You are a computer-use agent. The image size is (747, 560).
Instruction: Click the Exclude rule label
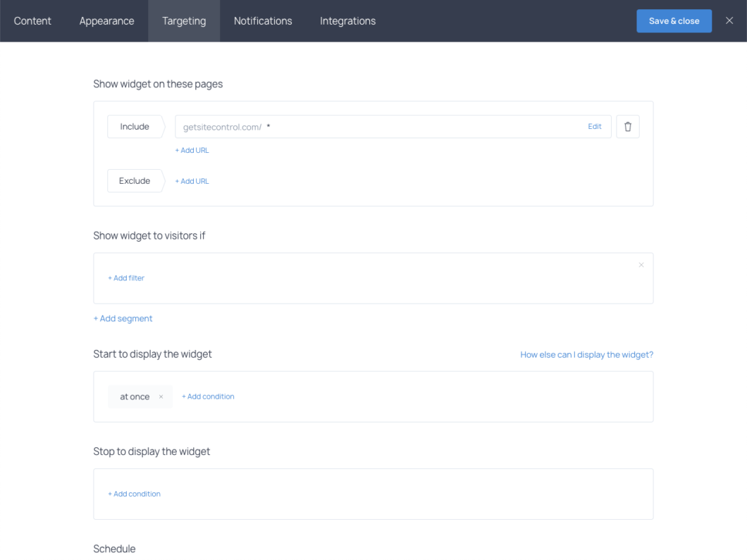pyautogui.click(x=135, y=181)
